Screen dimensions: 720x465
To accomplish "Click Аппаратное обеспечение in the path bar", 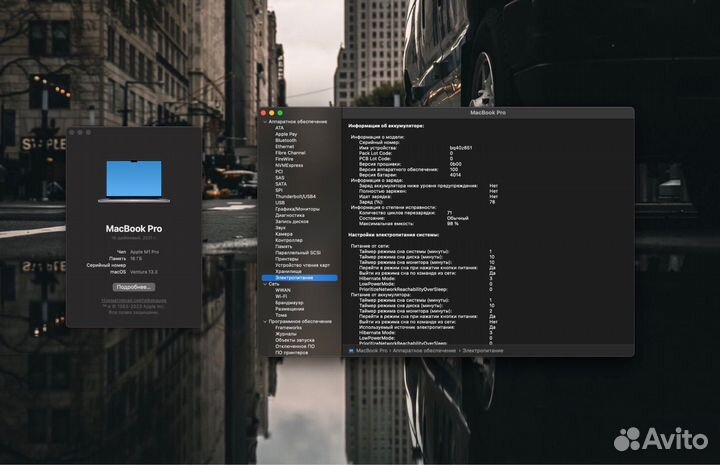I will tap(422, 351).
